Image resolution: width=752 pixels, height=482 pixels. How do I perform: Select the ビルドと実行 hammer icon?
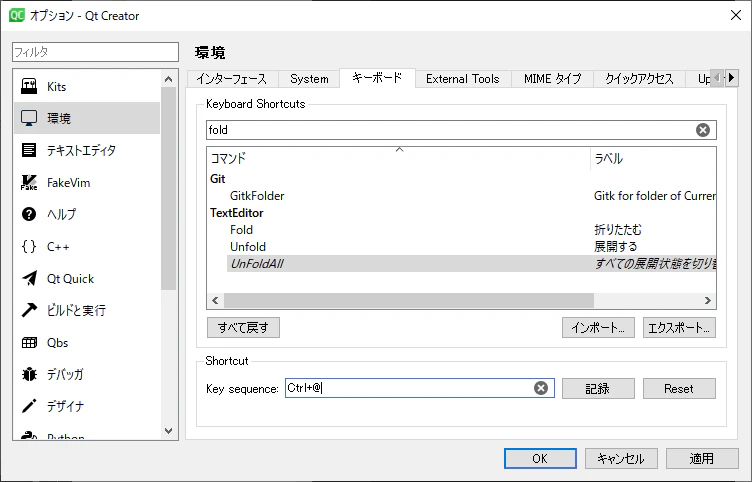[29, 310]
